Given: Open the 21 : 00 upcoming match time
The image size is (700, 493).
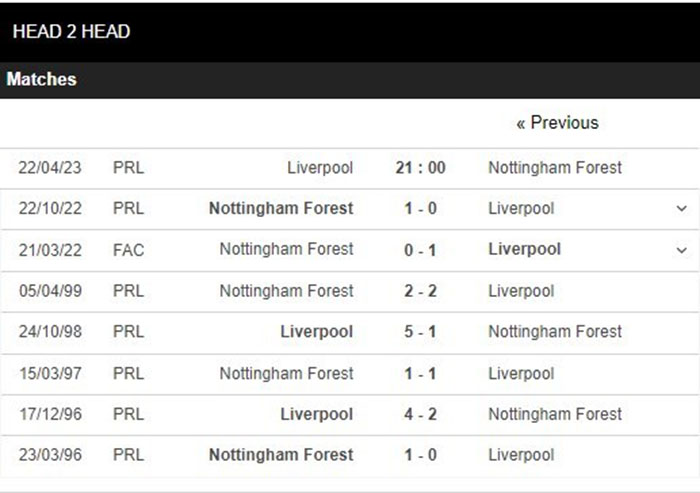Looking at the screenshot, I should pos(420,168).
